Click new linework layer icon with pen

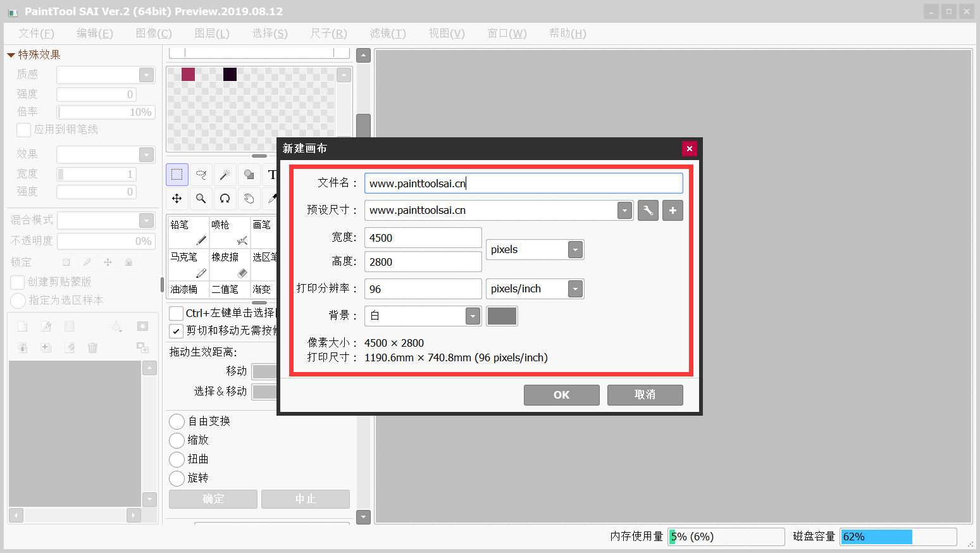[x=46, y=326]
